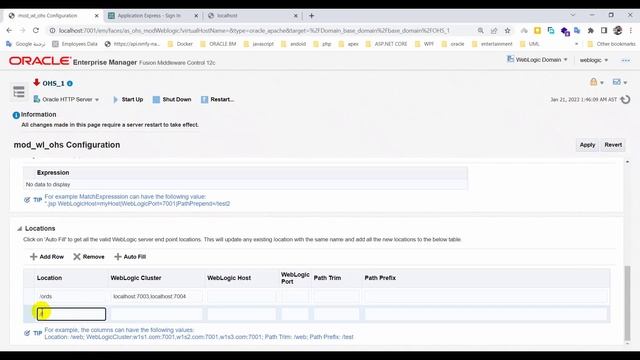Click new row WebLogic Host field
The image size is (640, 360).
[242, 314]
